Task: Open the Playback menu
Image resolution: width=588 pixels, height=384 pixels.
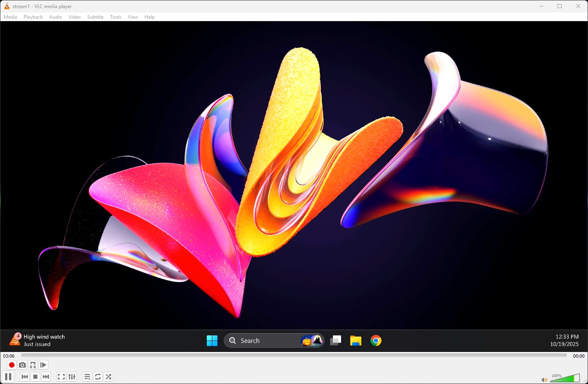Action: tap(33, 17)
